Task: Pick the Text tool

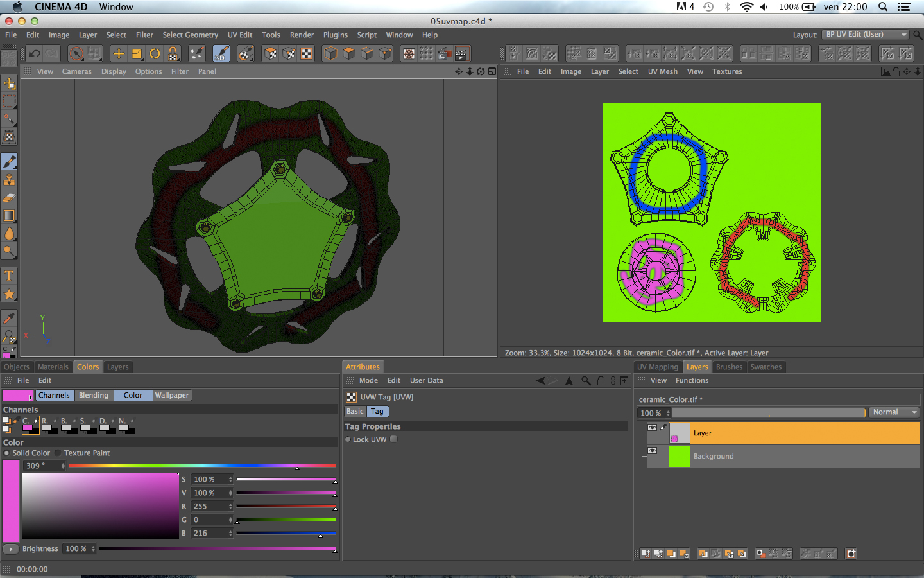Action: (x=9, y=276)
